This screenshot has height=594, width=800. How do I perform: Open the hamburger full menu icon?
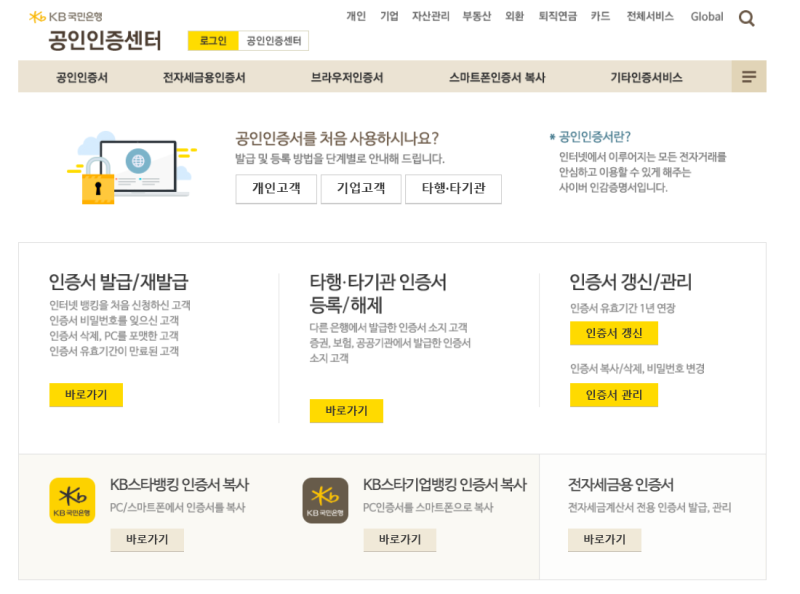pos(748,77)
